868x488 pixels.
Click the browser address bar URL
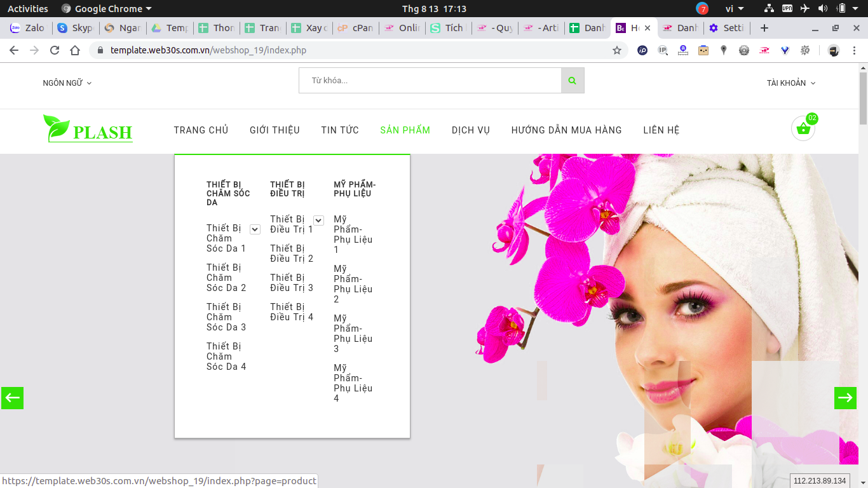[208, 50]
